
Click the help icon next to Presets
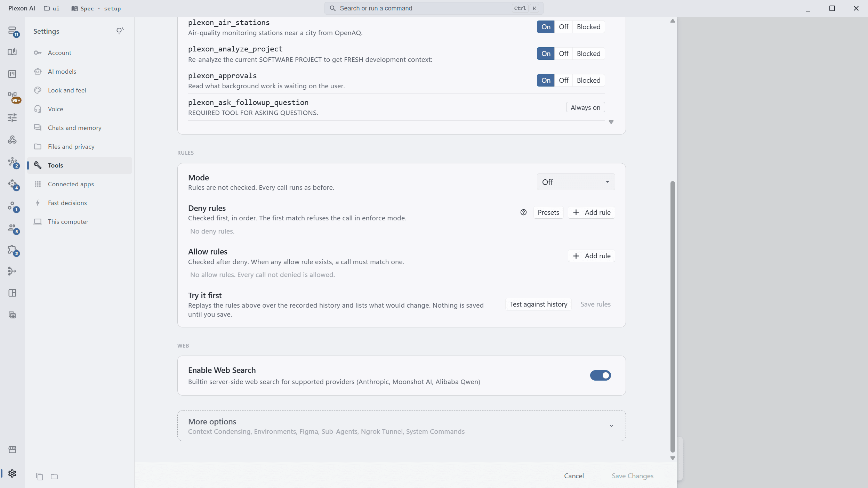[x=523, y=212]
